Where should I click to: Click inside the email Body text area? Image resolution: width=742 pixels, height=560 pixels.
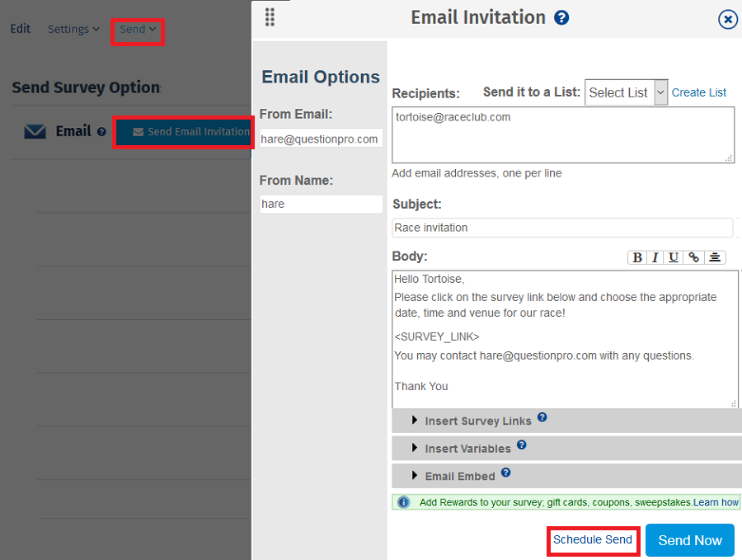(565, 340)
